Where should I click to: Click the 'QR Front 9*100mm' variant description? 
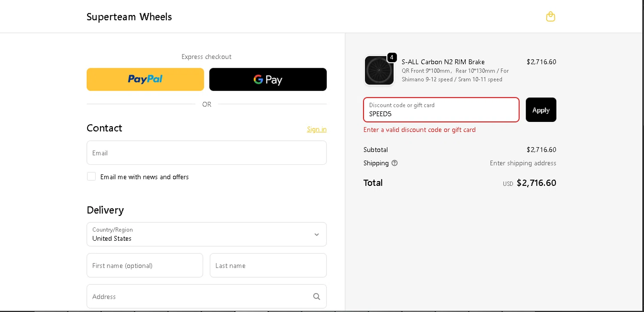(x=455, y=75)
